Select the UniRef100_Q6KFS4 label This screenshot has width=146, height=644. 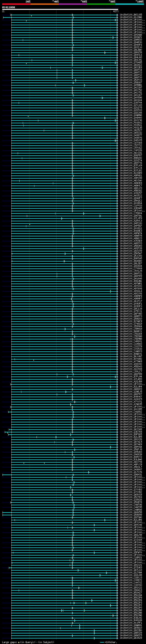[131, 70]
